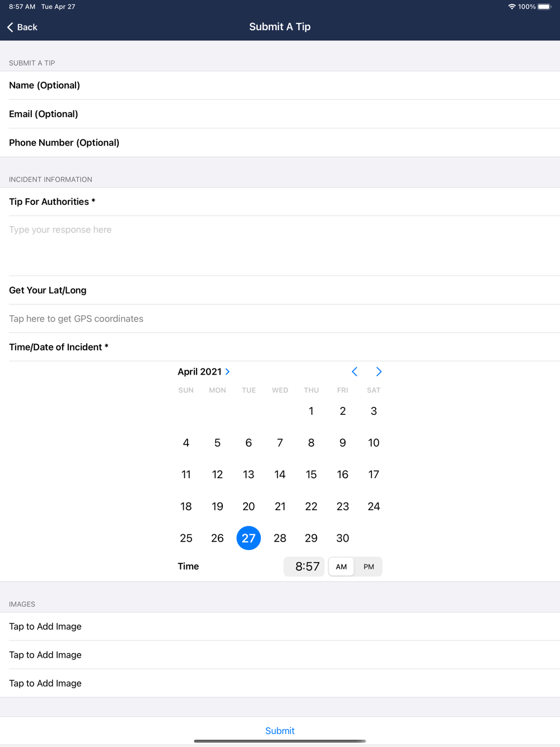
Task: Tap status bar clock 8:57 AM
Action: (22, 7)
